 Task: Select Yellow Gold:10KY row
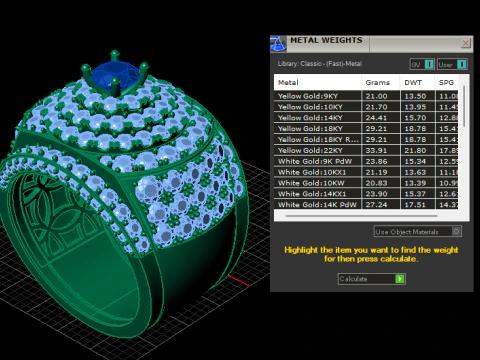(x=366, y=107)
